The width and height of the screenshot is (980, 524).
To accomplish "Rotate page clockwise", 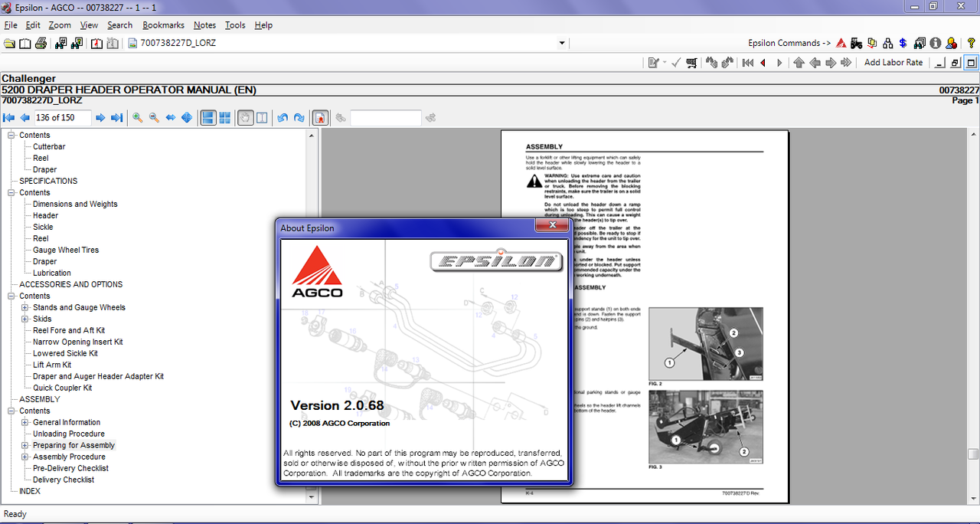I will click(x=299, y=117).
